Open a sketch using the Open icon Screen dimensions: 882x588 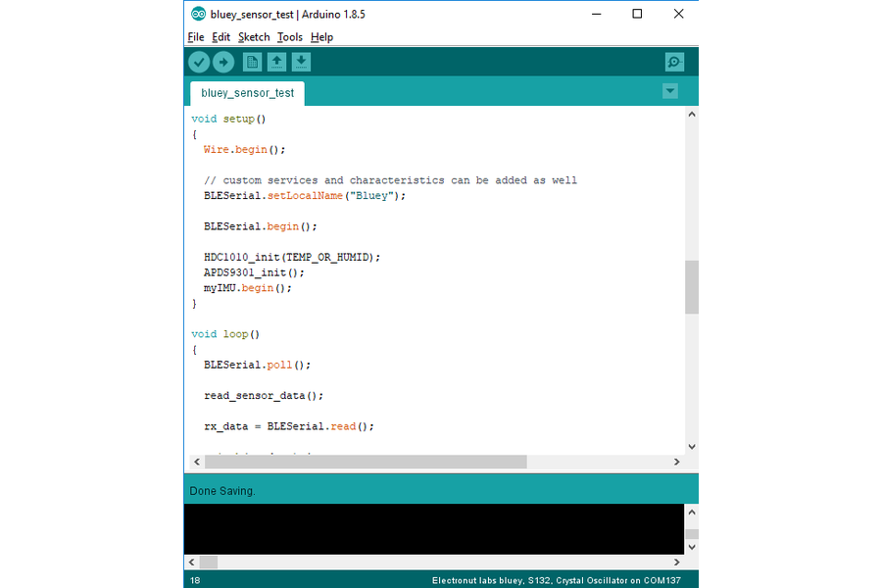click(276, 62)
